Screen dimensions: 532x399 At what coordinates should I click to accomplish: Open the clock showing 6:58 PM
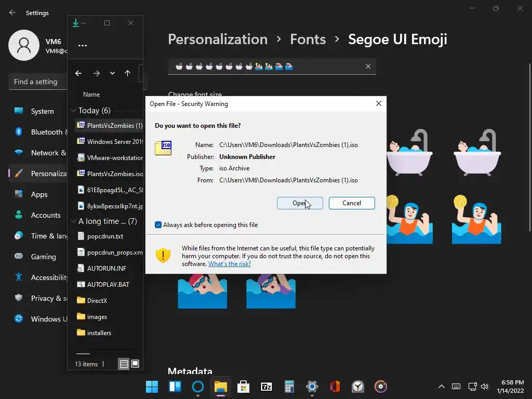[x=510, y=387]
